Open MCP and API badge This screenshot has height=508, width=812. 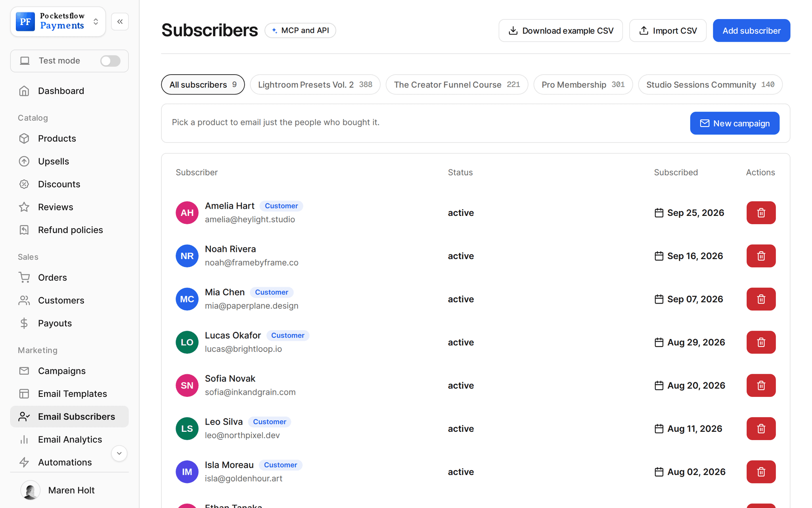(300, 31)
